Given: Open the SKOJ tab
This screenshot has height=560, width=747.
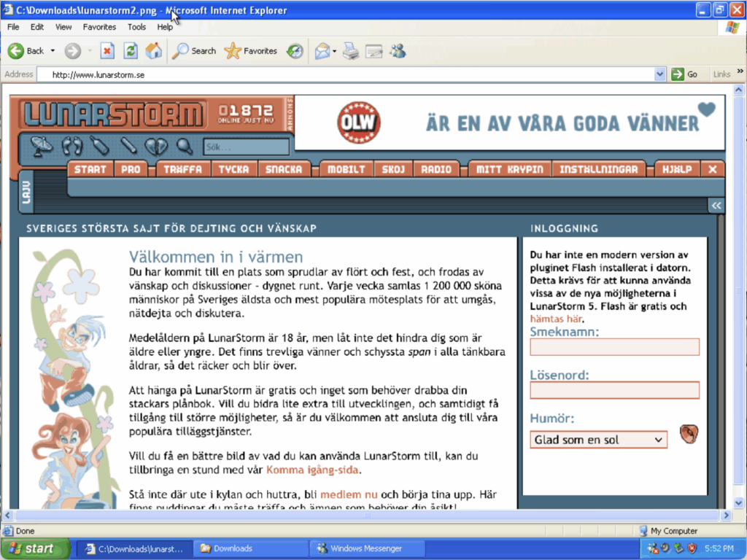Looking at the screenshot, I should (x=393, y=169).
